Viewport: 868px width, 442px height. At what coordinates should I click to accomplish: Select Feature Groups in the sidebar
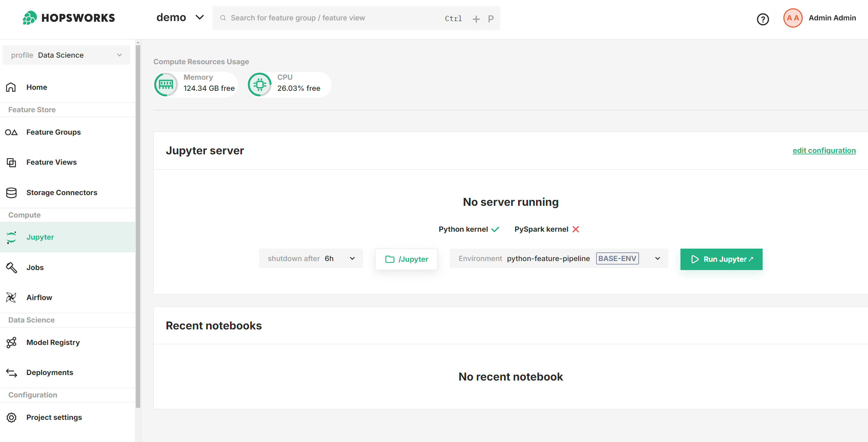54,132
